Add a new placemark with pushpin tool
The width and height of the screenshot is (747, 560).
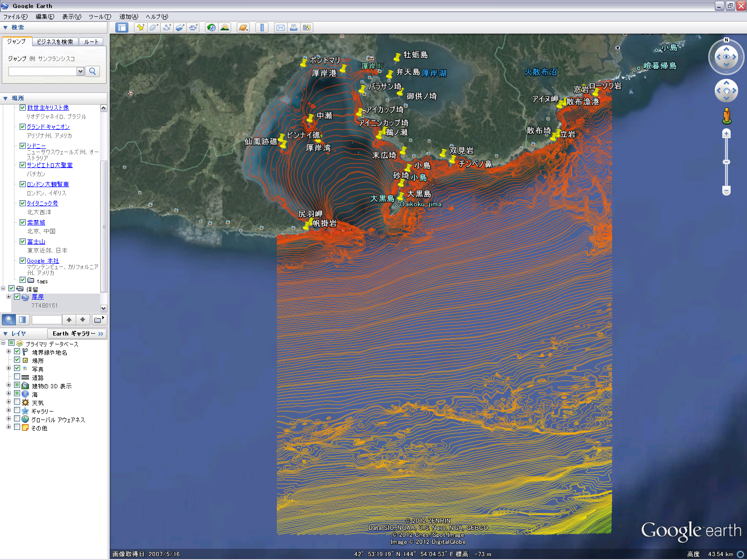click(x=140, y=28)
